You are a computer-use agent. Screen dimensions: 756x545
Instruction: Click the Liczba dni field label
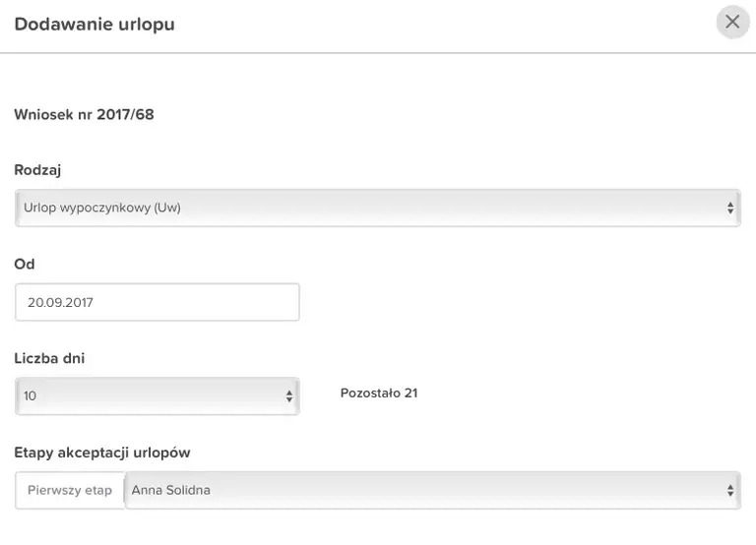(x=49, y=358)
